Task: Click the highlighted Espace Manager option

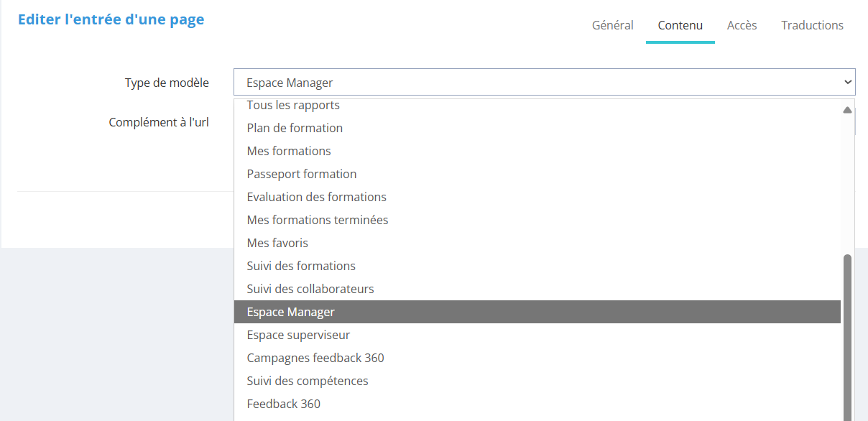Action: [x=290, y=312]
